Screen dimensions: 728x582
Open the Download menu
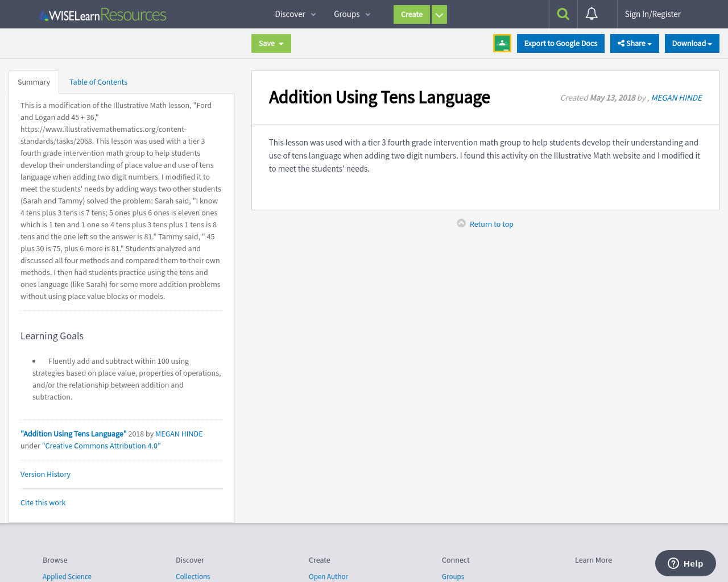[692, 43]
